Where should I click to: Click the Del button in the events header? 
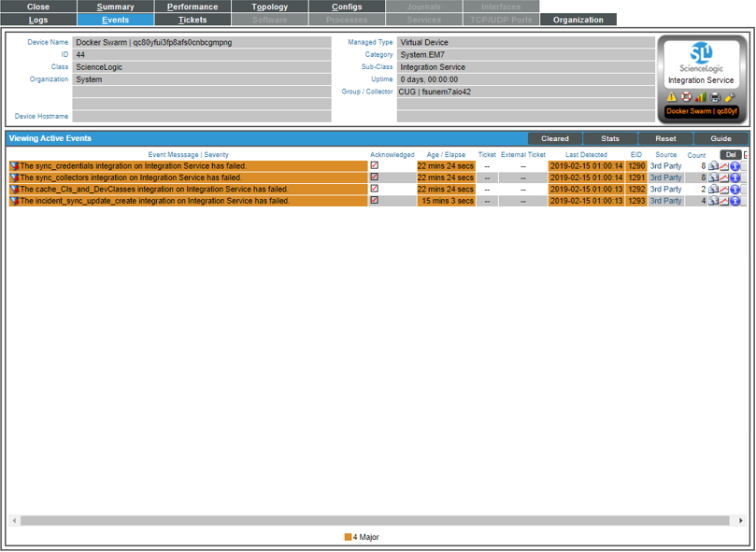click(730, 153)
